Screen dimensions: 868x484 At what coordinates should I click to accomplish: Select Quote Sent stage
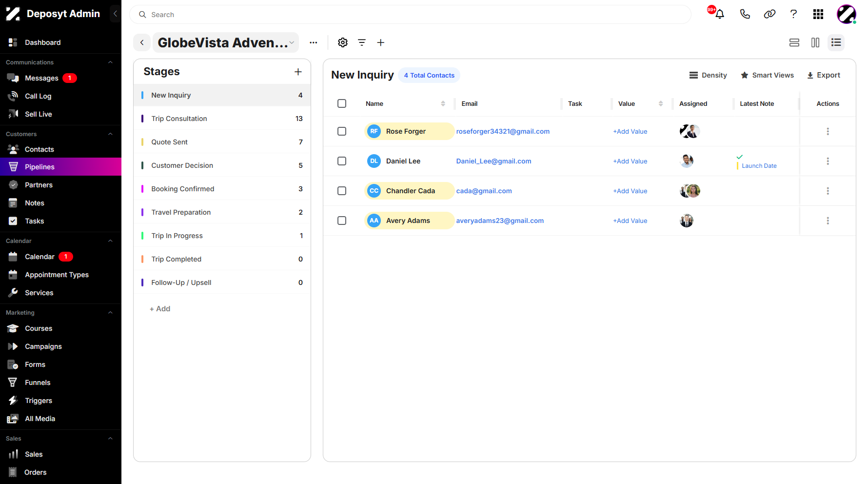222,142
